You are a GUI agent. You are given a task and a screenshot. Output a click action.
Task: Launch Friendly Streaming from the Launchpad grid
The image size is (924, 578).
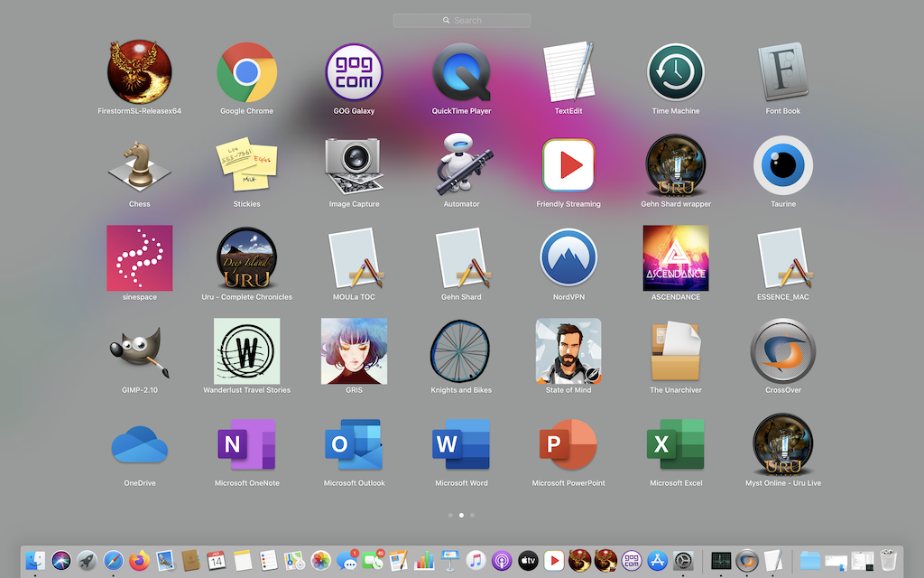tap(568, 166)
